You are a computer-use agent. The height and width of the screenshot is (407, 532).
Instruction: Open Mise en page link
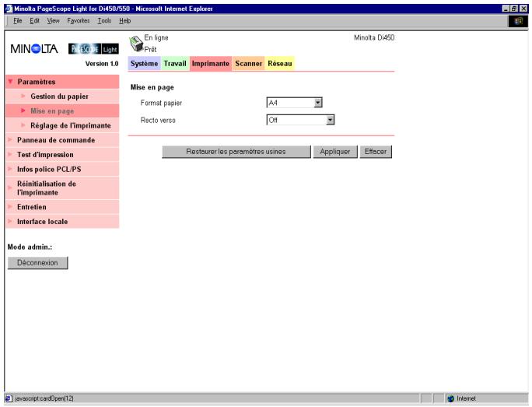[x=52, y=111]
